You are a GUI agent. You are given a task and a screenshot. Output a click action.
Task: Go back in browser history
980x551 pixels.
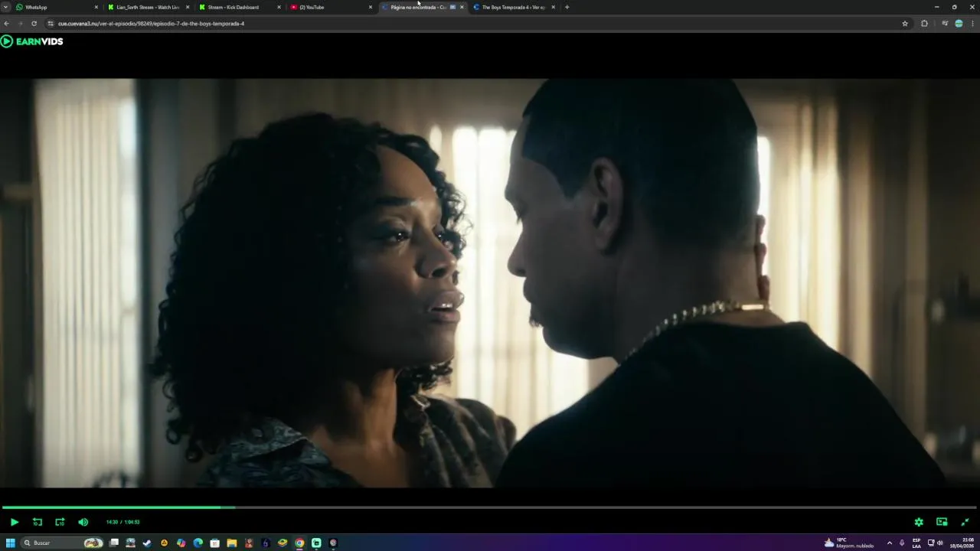coord(6,24)
